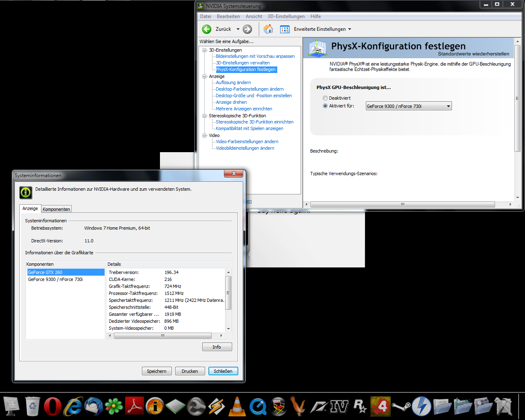This screenshot has height=420, width=525.
Task: Open the tools wrench and hammer icon
Action: [x=504, y=406]
